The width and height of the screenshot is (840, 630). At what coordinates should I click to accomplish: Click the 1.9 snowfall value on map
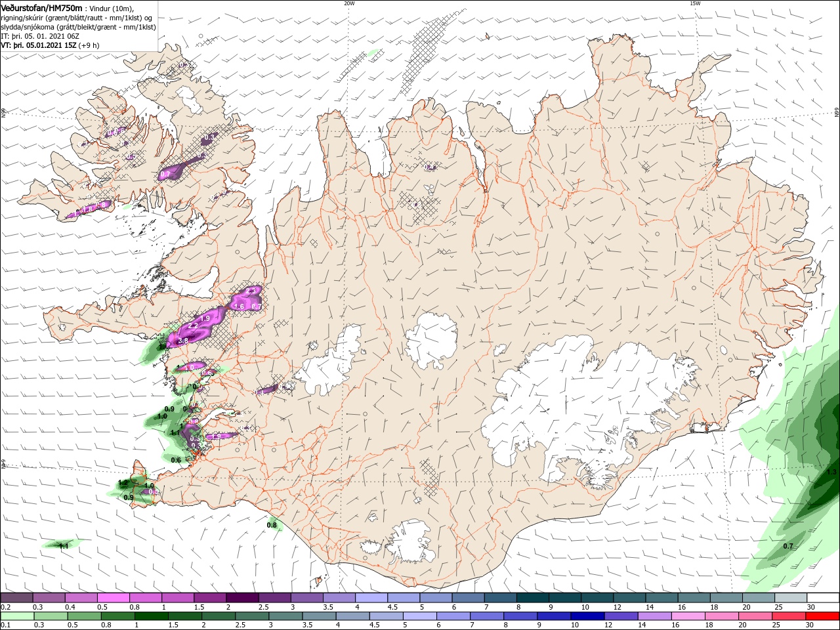205,318
